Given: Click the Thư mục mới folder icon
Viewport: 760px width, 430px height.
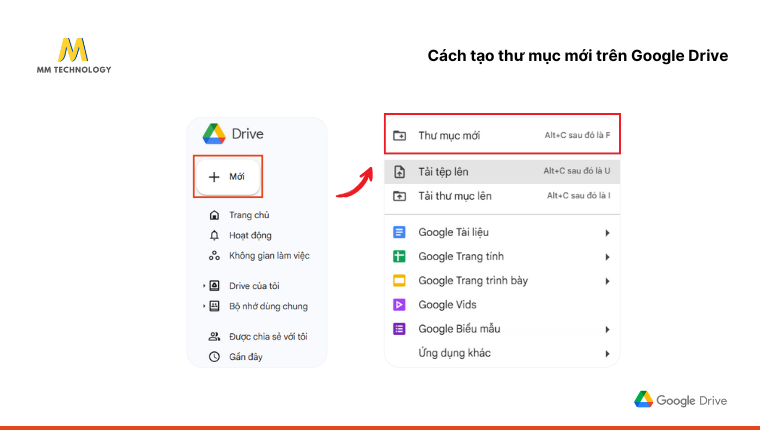Looking at the screenshot, I should (399, 135).
